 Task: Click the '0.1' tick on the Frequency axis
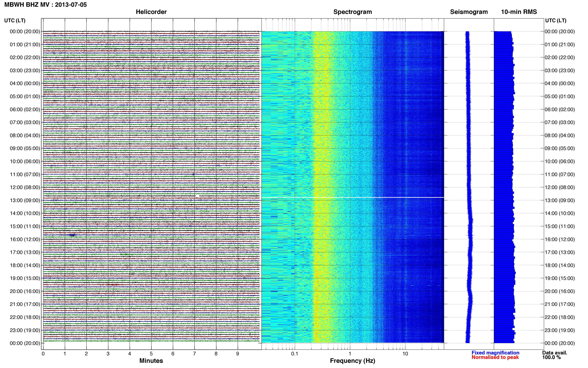pyautogui.click(x=295, y=354)
